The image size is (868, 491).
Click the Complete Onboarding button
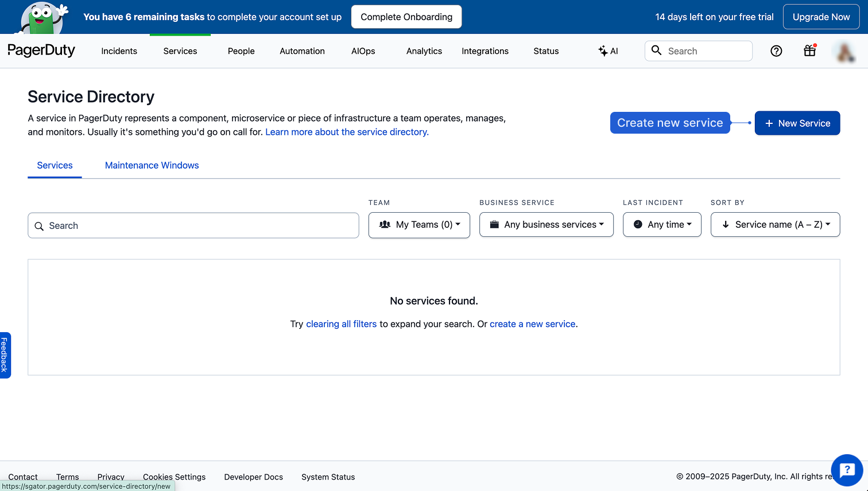(406, 17)
